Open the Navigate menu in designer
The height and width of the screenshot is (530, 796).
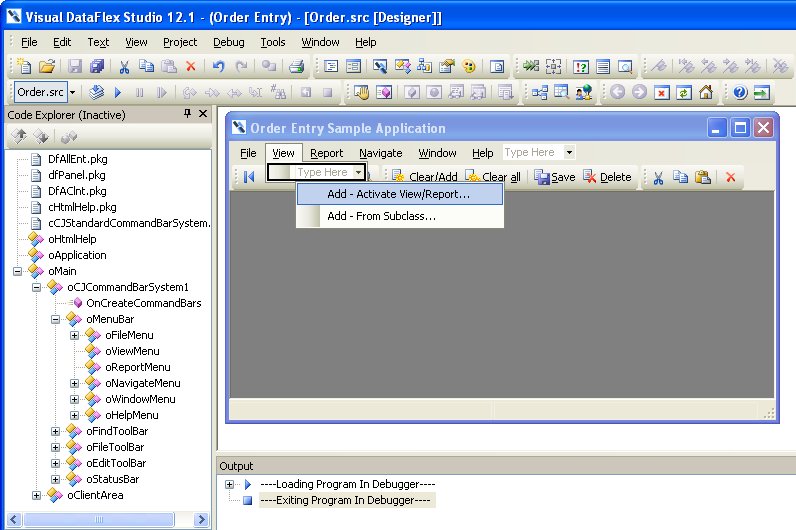click(381, 153)
